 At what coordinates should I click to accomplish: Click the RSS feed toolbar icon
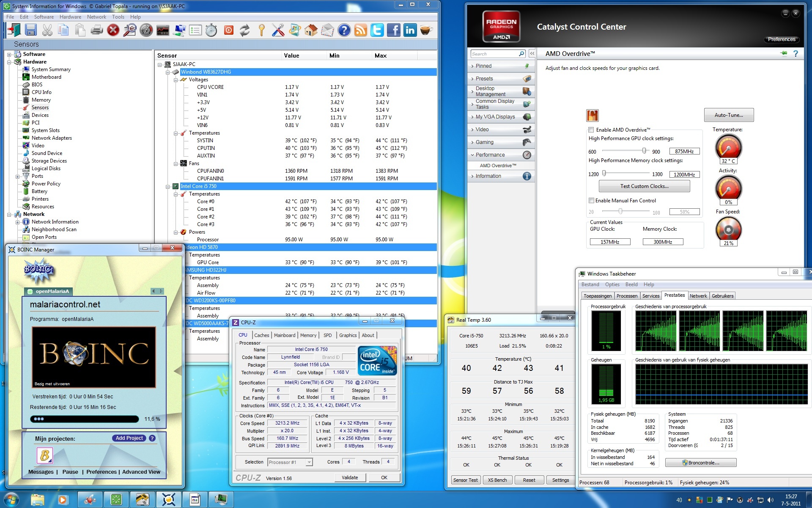point(360,30)
